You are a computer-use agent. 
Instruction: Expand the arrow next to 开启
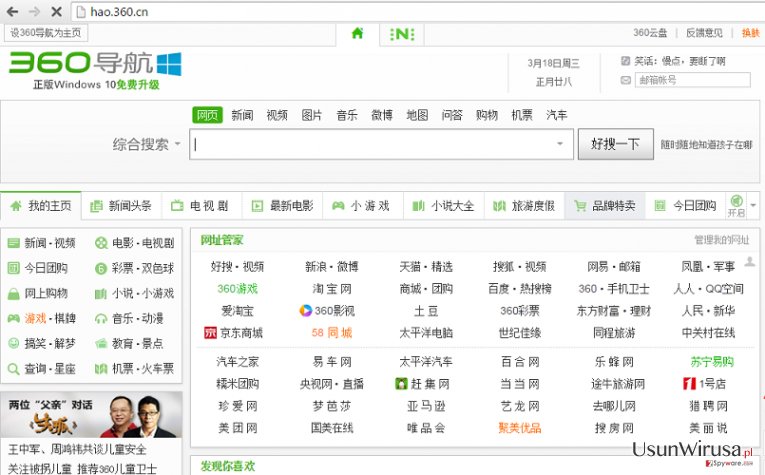coord(753,205)
